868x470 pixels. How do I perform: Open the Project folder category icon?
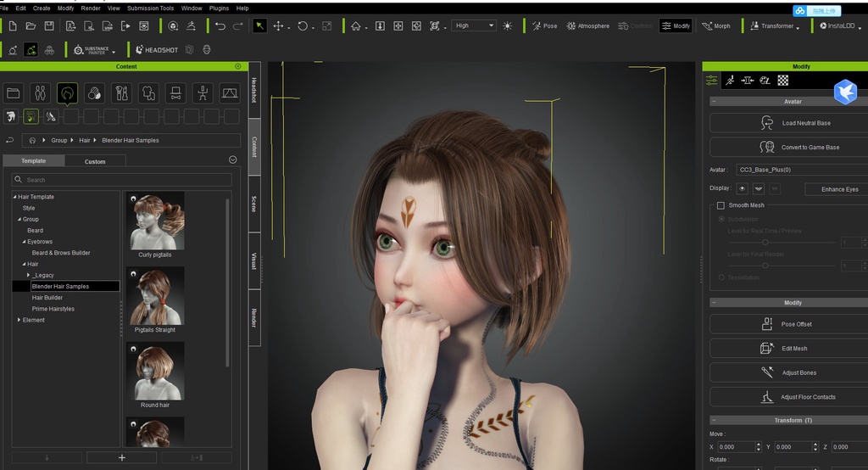tap(14, 92)
